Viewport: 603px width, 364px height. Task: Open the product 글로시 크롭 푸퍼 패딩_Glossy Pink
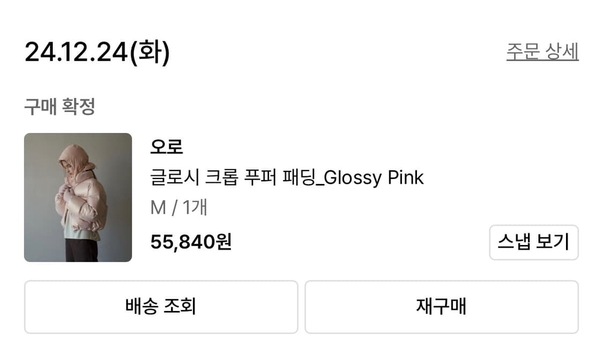click(287, 177)
